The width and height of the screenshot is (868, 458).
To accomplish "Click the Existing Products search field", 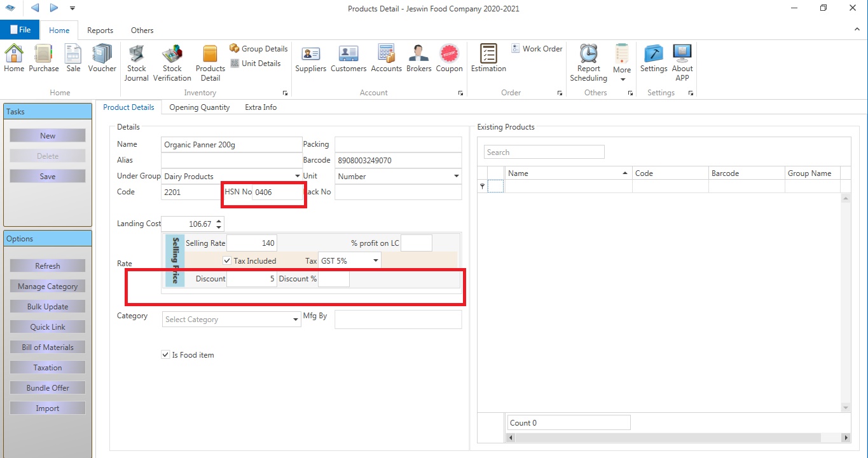I will click(544, 152).
